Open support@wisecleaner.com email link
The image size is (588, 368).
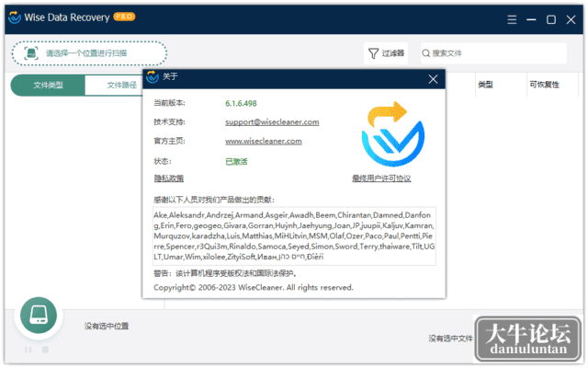point(272,122)
